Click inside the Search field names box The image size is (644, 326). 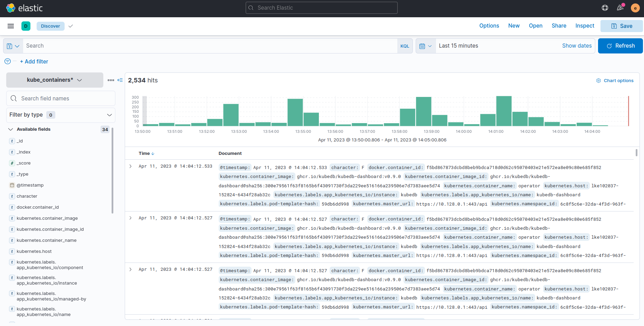[x=61, y=98]
